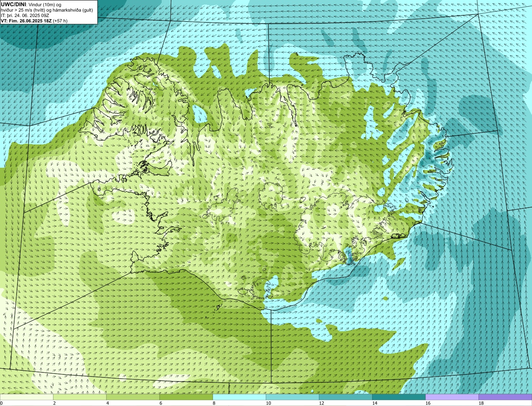
Task: Click the legend tick label '8'
Action: (x=214, y=403)
